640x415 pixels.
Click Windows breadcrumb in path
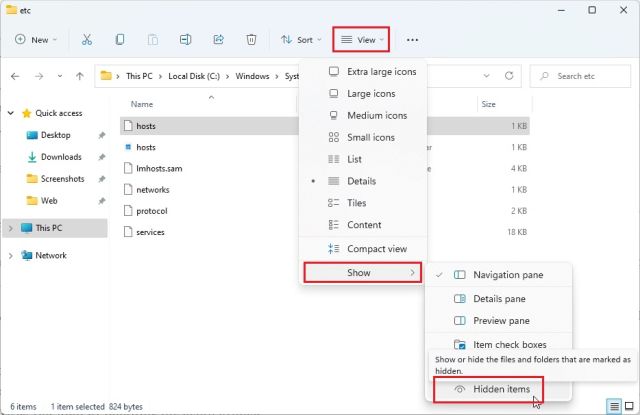coord(252,76)
